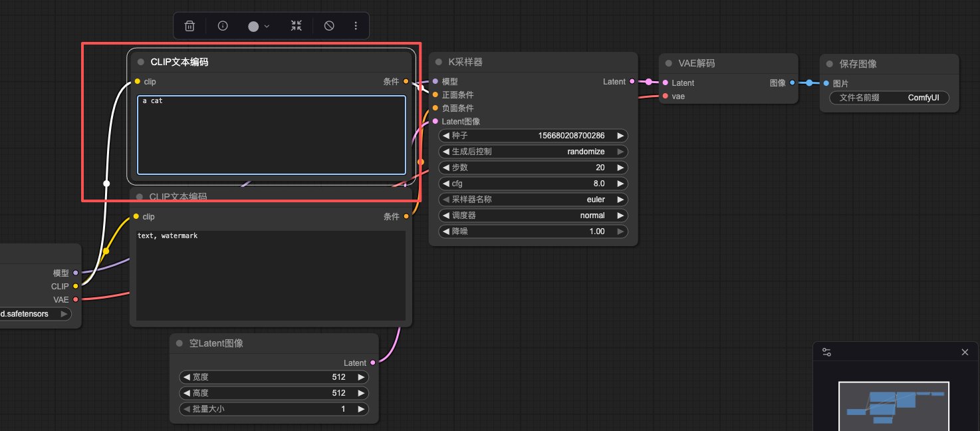Open node color picker dropdown in toolbar
This screenshot has width=980, height=431.
pyautogui.click(x=259, y=26)
